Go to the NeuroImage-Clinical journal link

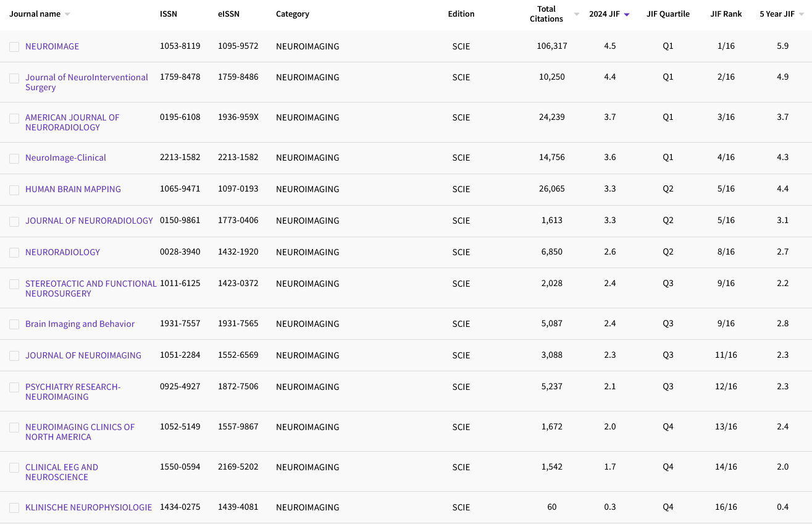65,158
